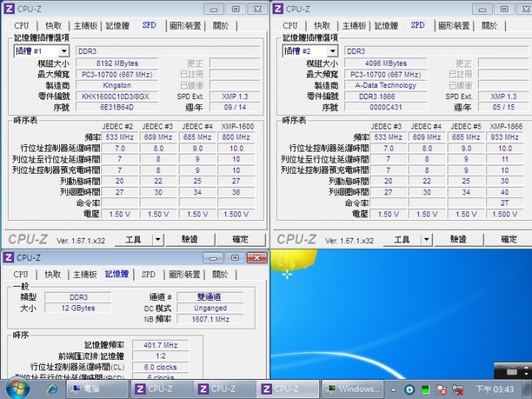Close the bottom CPU-Z window

click(257, 258)
